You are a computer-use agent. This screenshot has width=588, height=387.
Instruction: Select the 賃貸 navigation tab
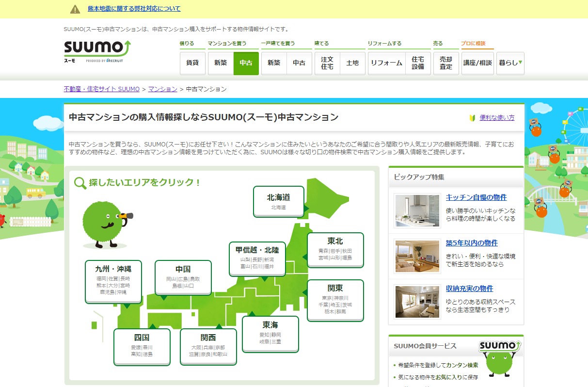(192, 64)
